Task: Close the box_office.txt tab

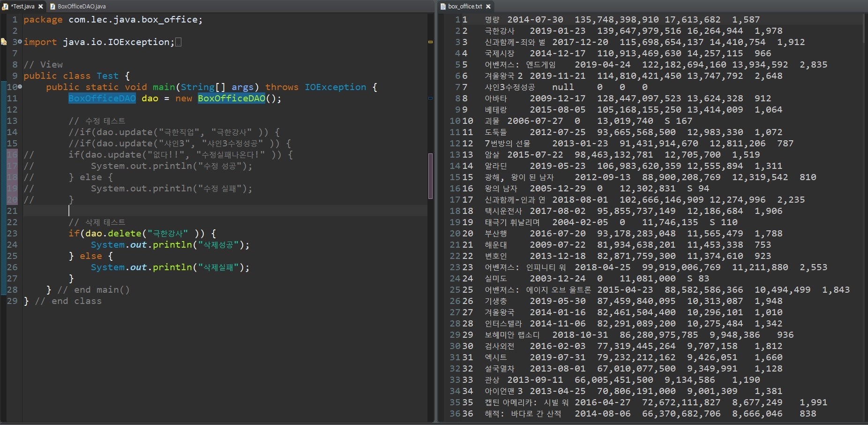Action: 488,7
